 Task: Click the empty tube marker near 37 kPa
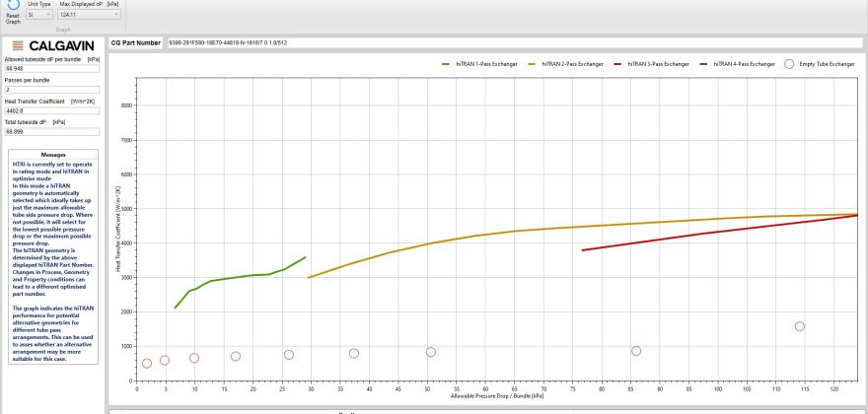pos(354,353)
